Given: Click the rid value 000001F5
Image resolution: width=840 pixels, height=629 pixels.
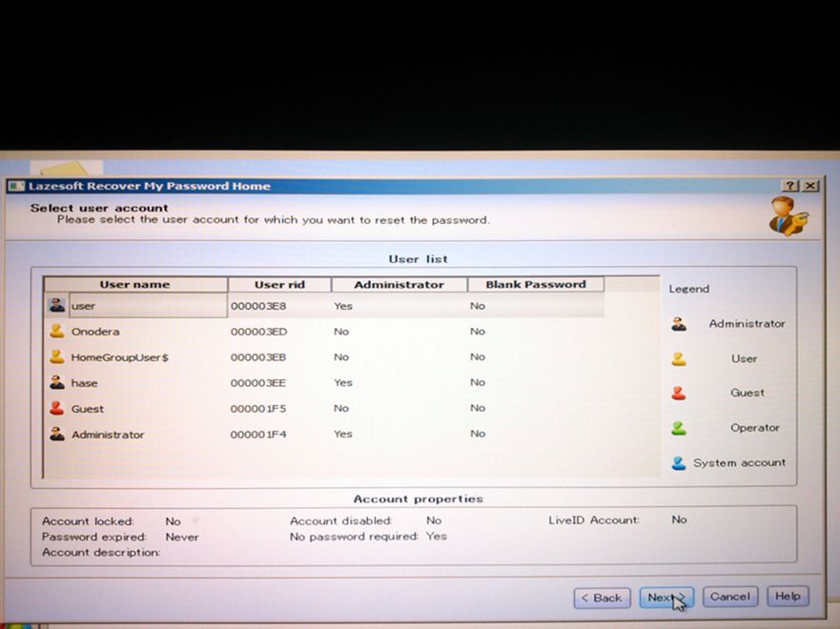Looking at the screenshot, I should [258, 409].
